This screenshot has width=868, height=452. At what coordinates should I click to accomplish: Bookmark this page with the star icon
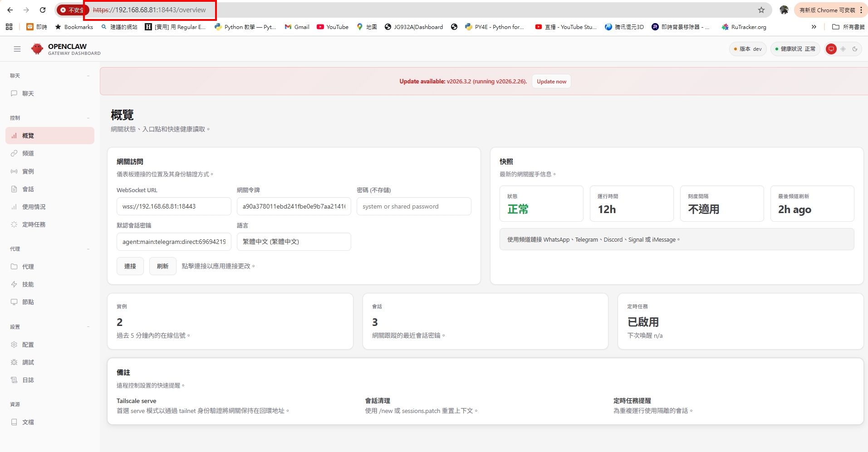tap(761, 10)
